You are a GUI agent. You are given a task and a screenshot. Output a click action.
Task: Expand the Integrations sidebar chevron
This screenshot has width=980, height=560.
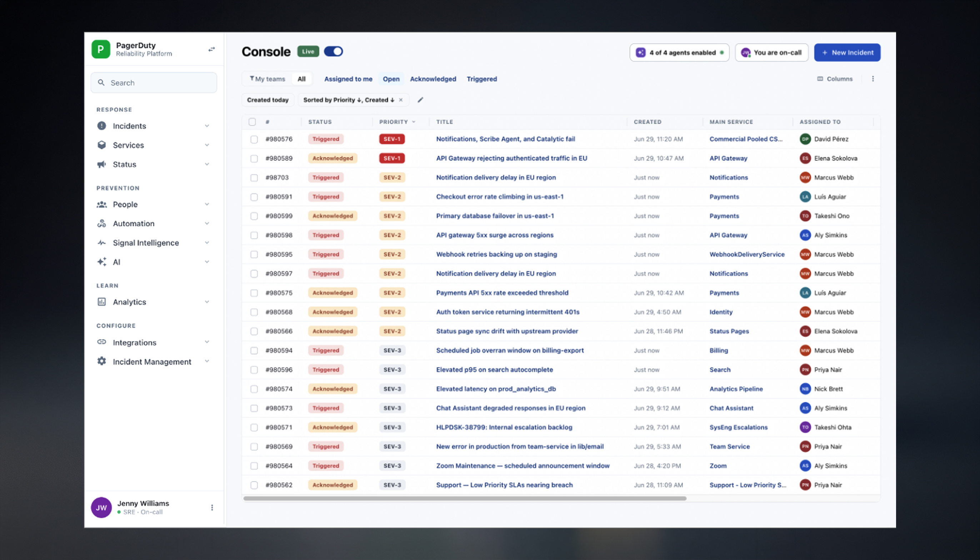tap(207, 342)
